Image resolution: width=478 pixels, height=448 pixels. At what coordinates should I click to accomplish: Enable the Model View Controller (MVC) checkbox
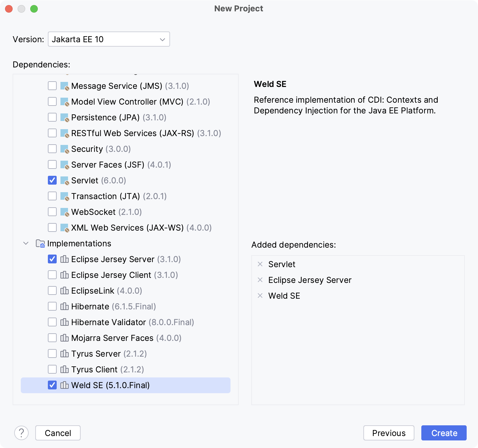(x=52, y=101)
